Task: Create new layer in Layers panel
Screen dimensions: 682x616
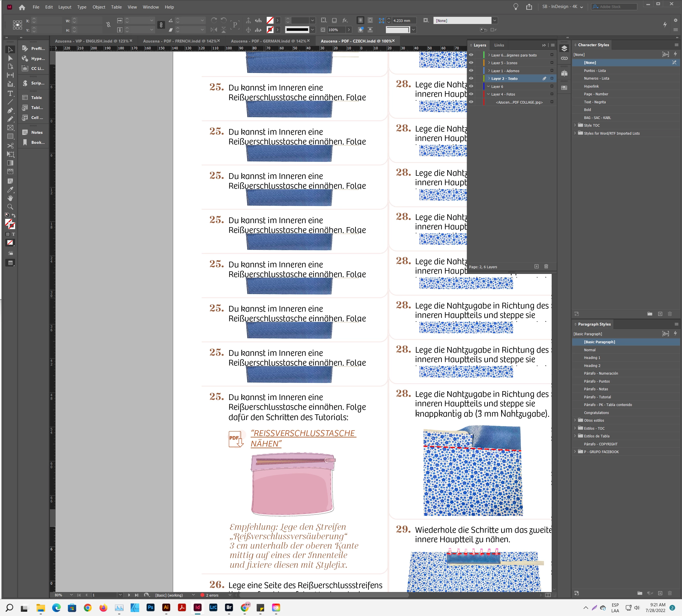Action: coord(537,267)
